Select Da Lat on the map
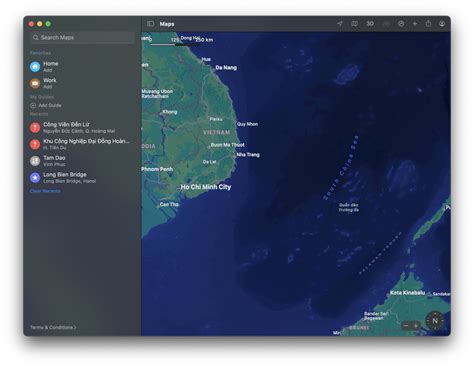The width and height of the screenshot is (474, 367). click(x=210, y=162)
